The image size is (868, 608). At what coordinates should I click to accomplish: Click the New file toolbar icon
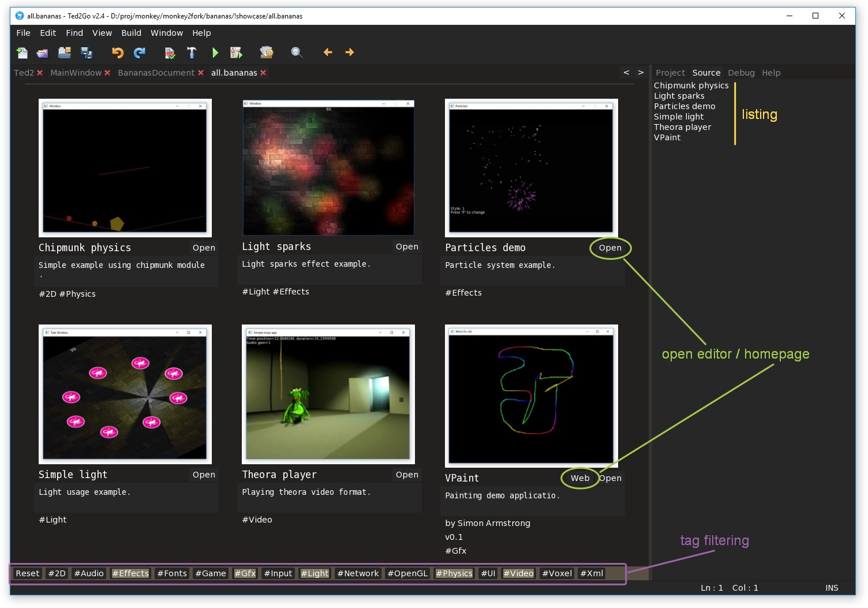point(22,53)
